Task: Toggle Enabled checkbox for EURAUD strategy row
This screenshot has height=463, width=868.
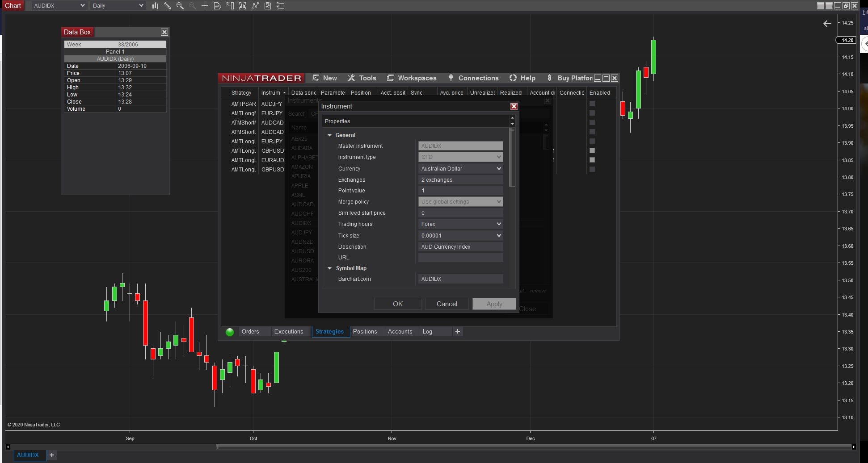Action: tap(592, 160)
